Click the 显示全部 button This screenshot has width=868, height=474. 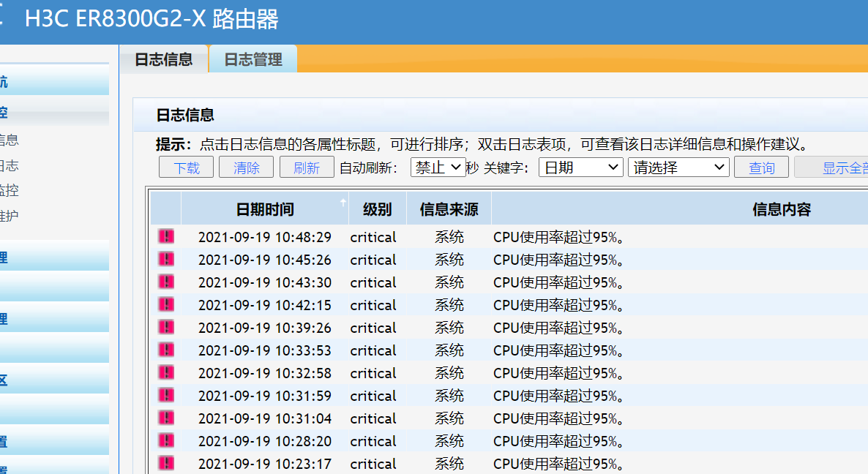coord(831,167)
